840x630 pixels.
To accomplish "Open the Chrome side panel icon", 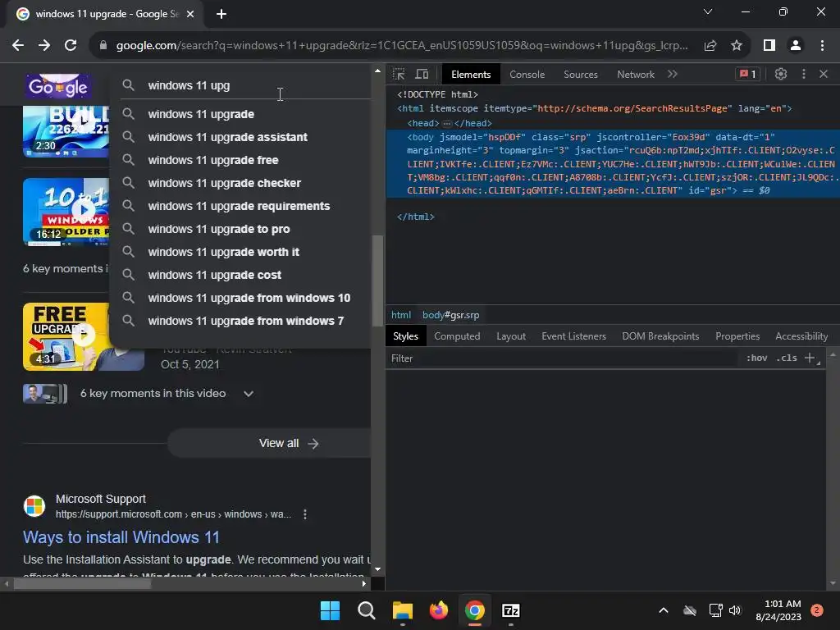I will 769,46.
